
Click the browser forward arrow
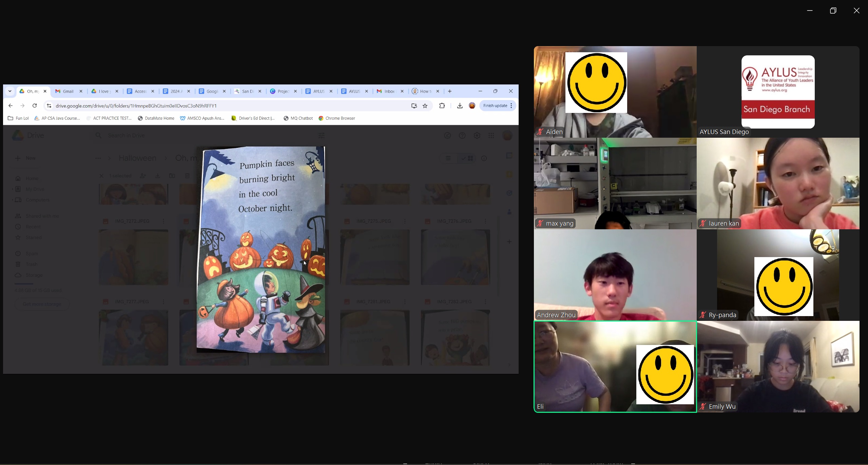tap(22, 106)
